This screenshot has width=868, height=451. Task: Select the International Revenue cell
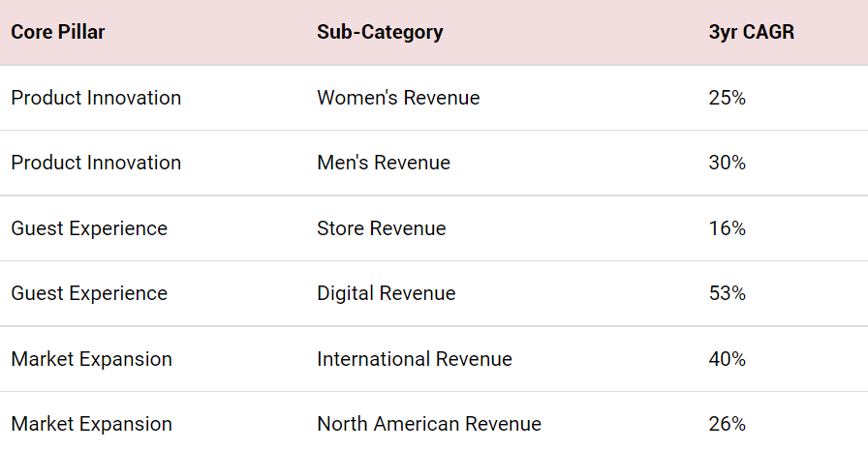415,359
